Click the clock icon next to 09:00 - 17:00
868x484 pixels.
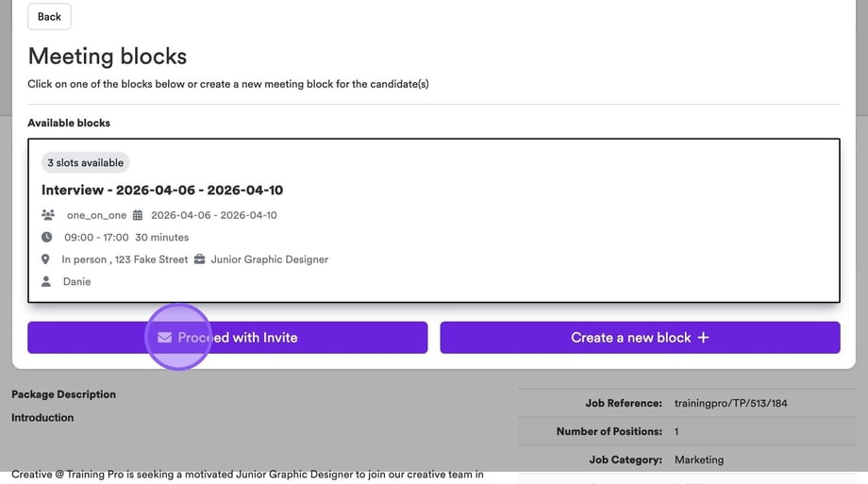click(x=47, y=237)
